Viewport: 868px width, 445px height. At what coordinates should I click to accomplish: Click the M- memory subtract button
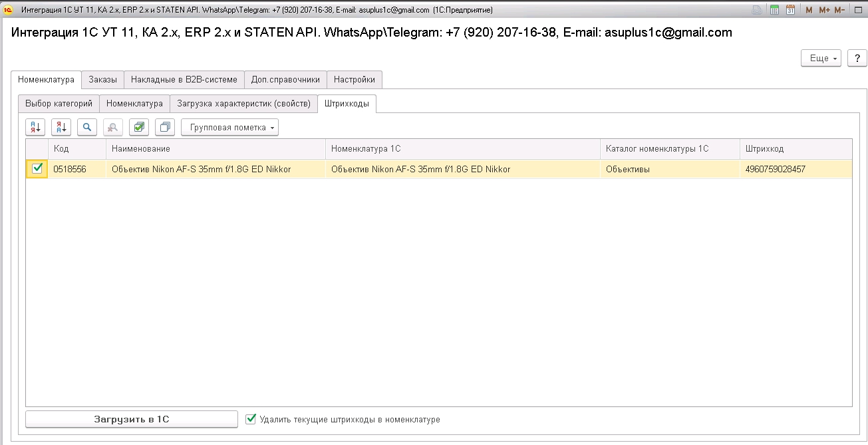pos(839,10)
